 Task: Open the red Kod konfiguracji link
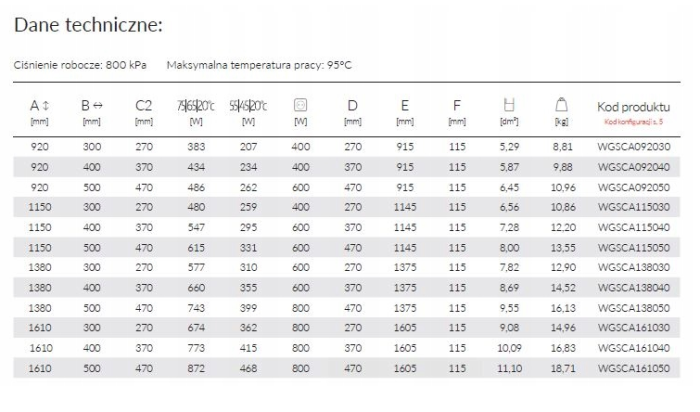coord(633,121)
